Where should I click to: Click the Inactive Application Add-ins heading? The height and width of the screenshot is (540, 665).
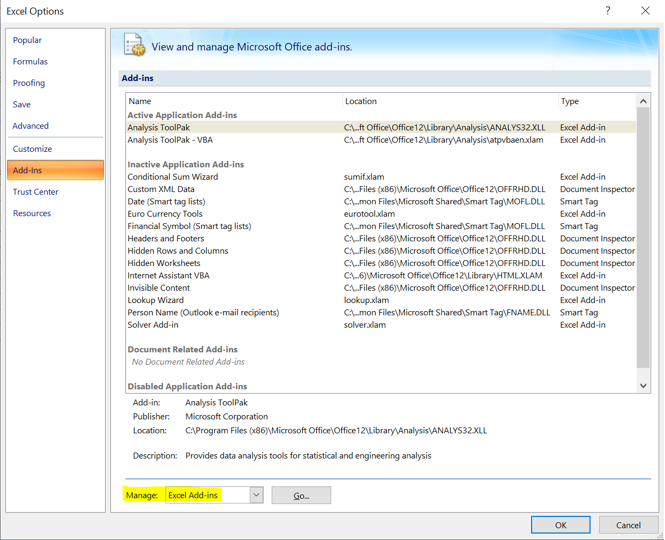click(185, 164)
